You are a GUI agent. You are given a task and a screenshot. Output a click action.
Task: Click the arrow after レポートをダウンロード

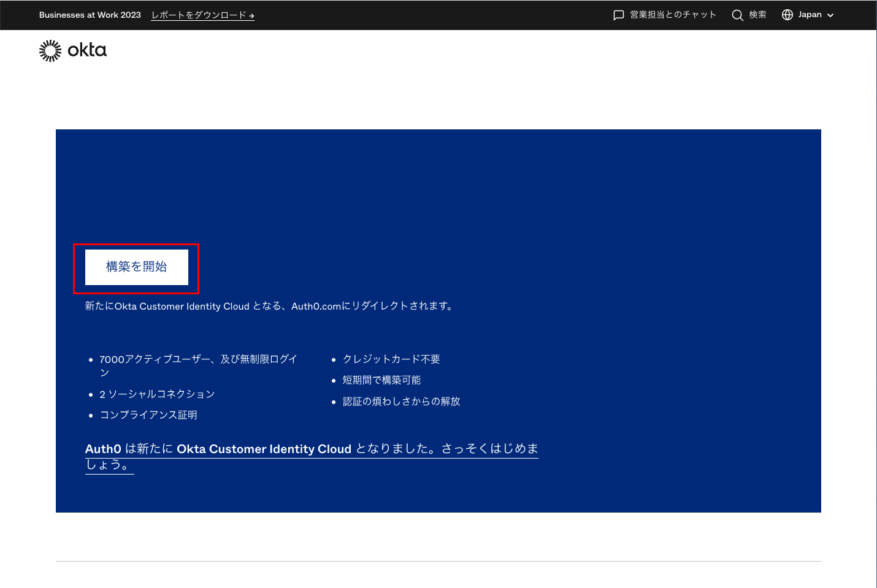click(251, 16)
